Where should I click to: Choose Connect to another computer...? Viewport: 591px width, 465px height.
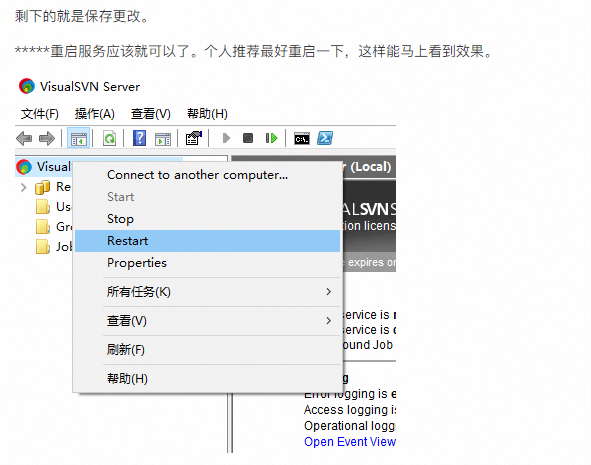207,175
